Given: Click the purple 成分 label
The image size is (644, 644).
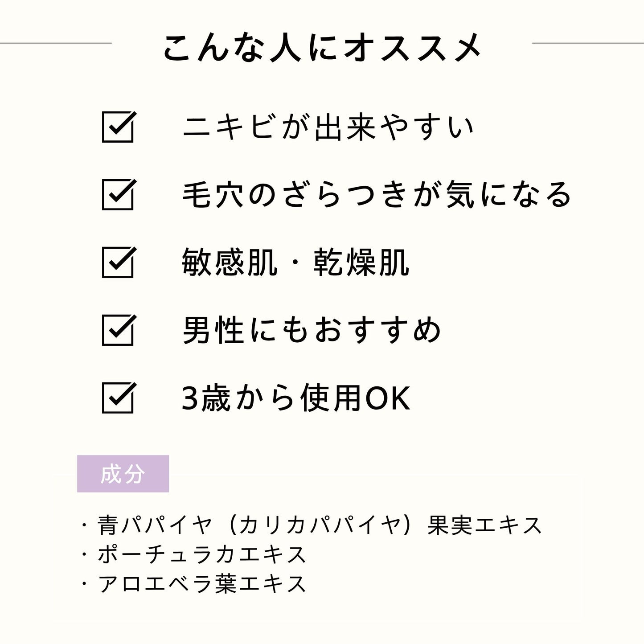Looking at the screenshot, I should (x=123, y=474).
